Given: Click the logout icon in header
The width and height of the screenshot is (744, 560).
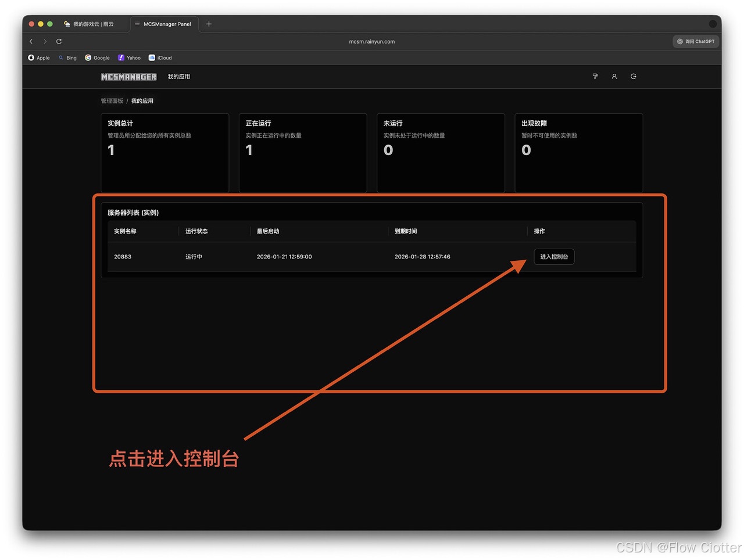Looking at the screenshot, I should coord(634,77).
